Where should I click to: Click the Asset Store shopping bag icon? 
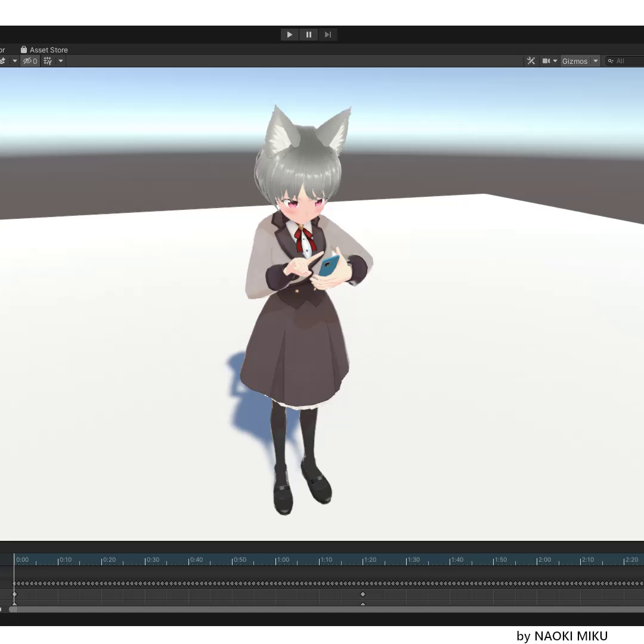(x=23, y=49)
